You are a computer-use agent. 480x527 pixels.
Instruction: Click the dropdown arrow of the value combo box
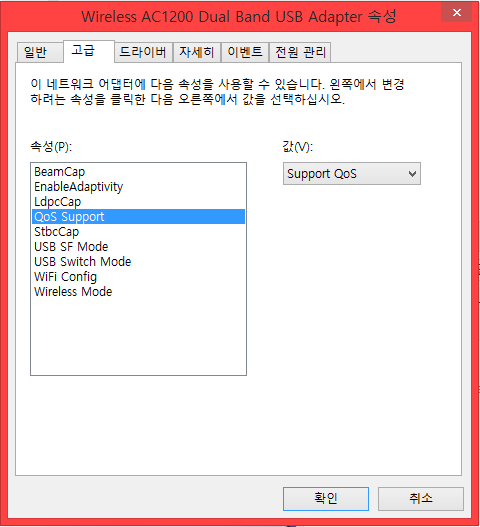click(412, 174)
